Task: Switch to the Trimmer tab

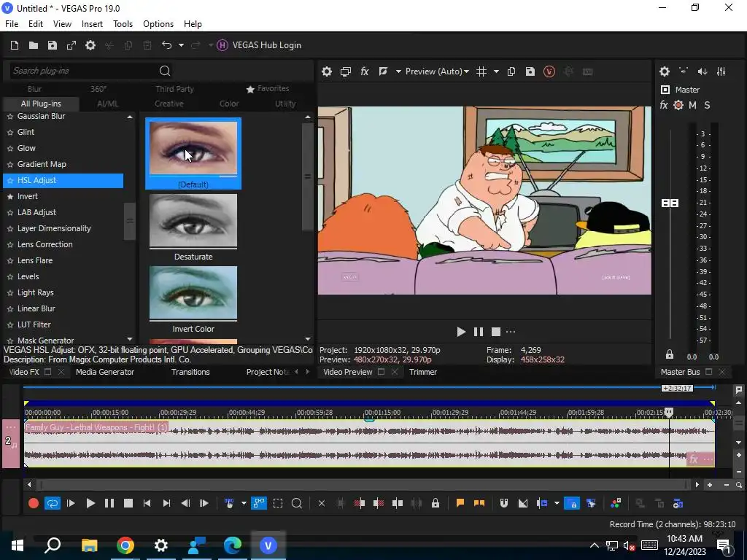Action: [423, 373]
